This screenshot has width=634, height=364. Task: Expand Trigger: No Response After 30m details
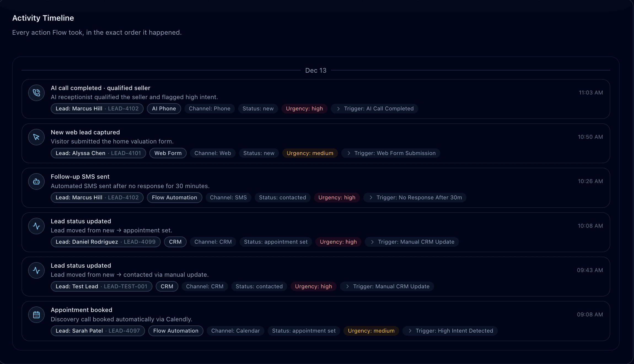[415, 197]
